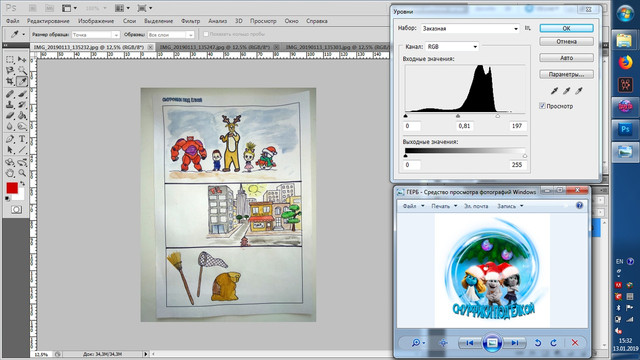Viewport: 640px width, 360px height.
Task: Select the Rectangular Marquee tool
Action: tap(10, 60)
